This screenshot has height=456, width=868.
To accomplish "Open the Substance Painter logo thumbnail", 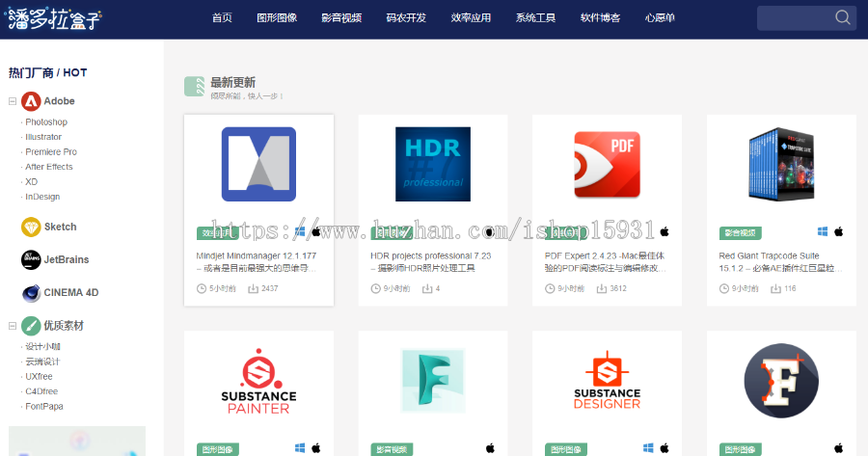I will coord(258,382).
